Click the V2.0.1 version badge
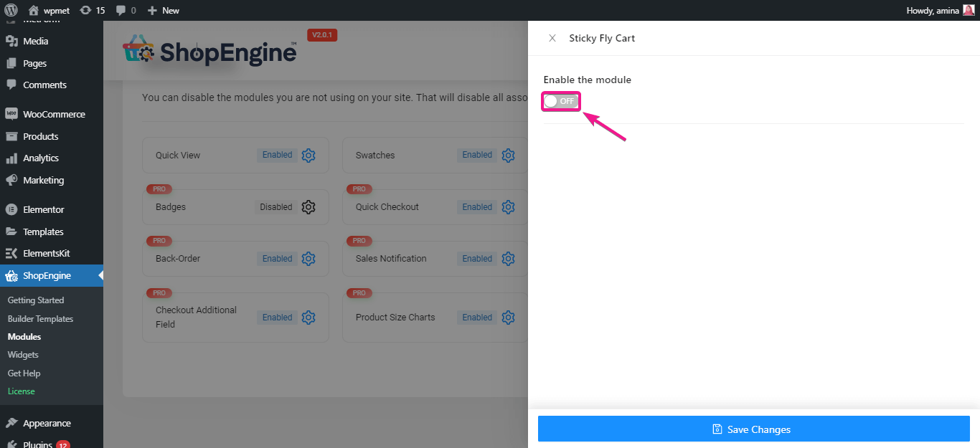Screen dimensions: 980x448 pos(322,35)
